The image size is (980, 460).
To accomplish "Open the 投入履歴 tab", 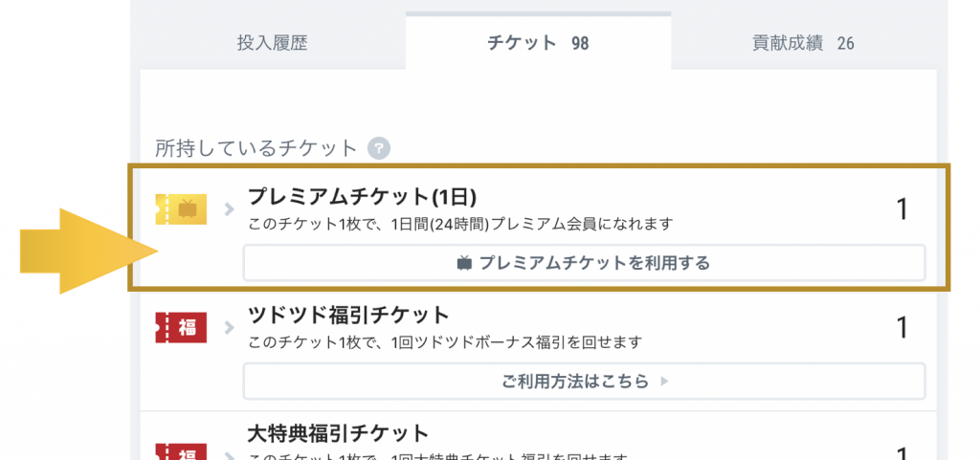I will (273, 43).
